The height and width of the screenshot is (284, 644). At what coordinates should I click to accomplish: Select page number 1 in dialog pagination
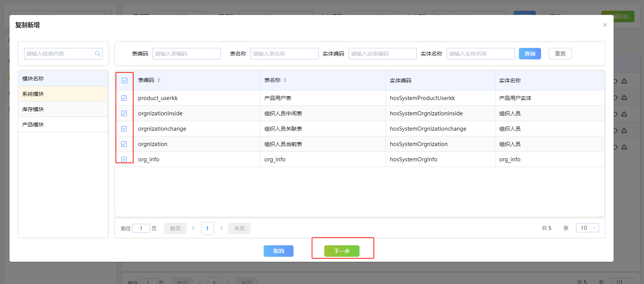click(x=207, y=228)
